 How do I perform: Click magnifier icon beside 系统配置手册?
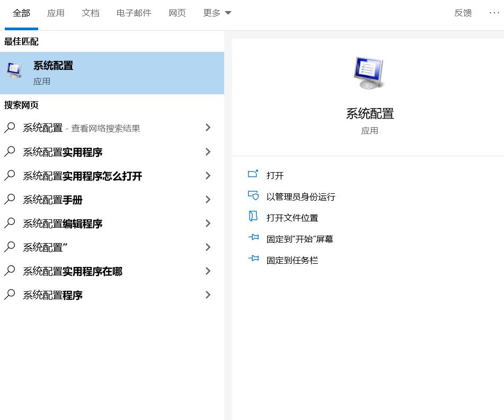point(9,200)
